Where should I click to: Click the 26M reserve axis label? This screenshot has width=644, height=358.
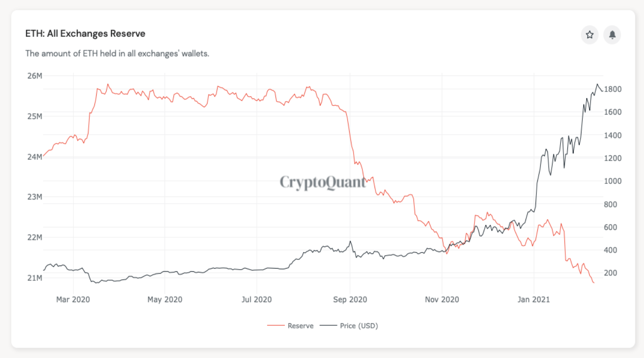[35, 76]
